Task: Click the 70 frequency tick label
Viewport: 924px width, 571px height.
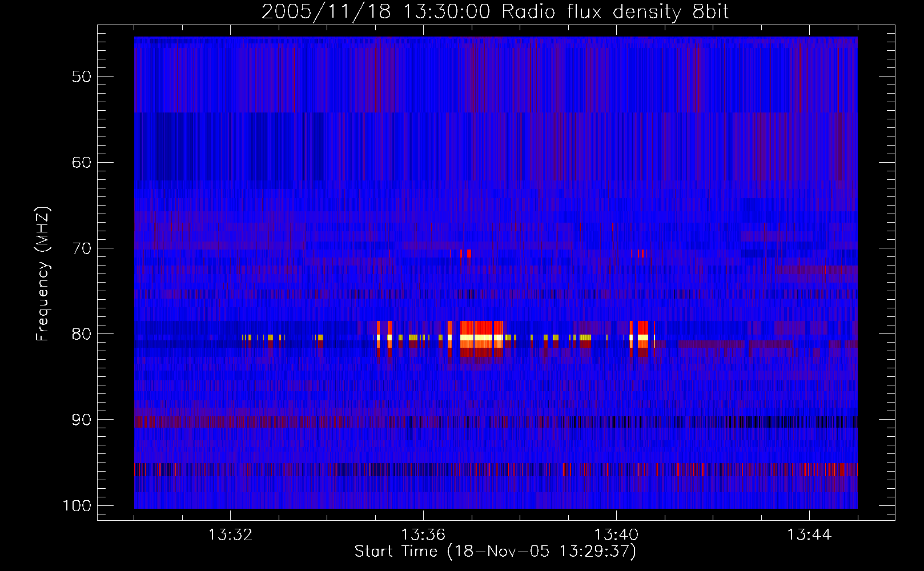Action: pyautogui.click(x=81, y=248)
